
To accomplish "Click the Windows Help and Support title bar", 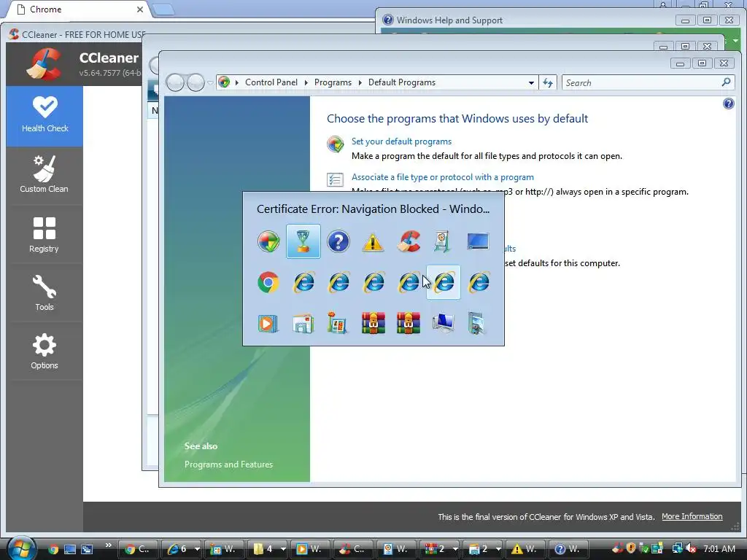I will click(524, 20).
